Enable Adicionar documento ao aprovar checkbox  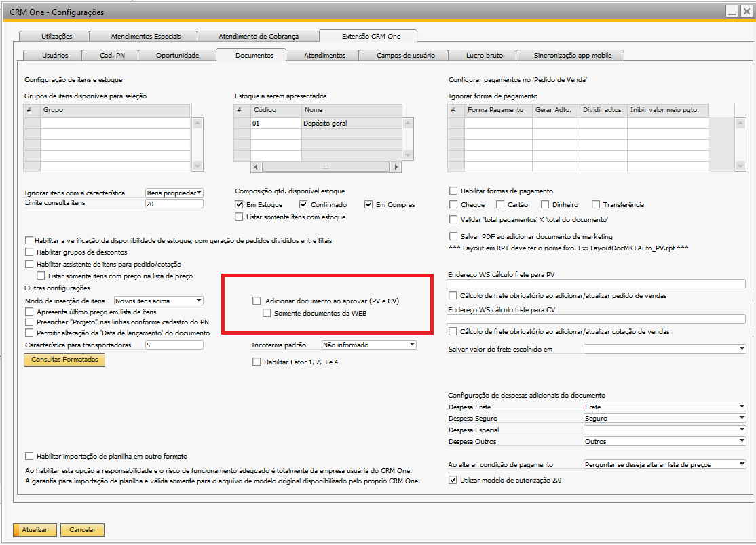[257, 301]
